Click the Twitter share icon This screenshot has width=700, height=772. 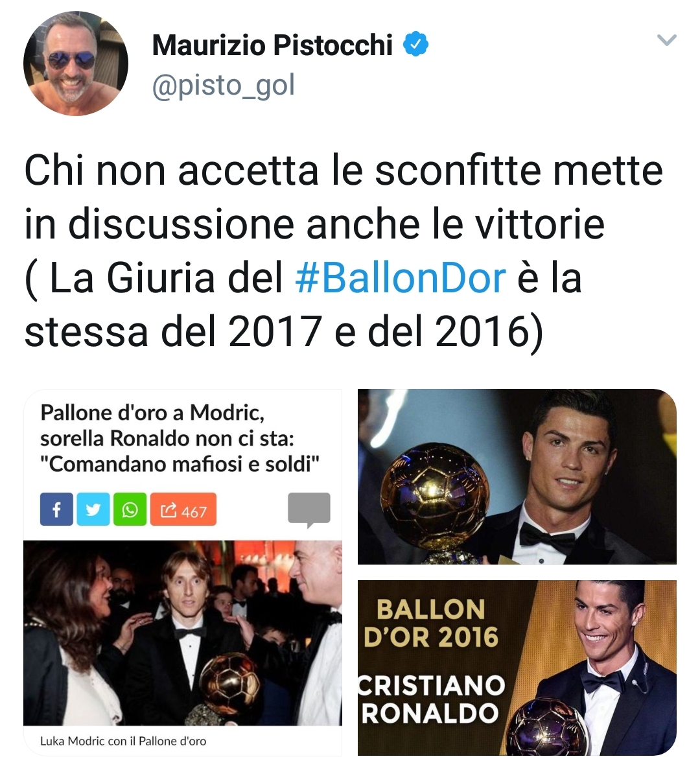[93, 509]
